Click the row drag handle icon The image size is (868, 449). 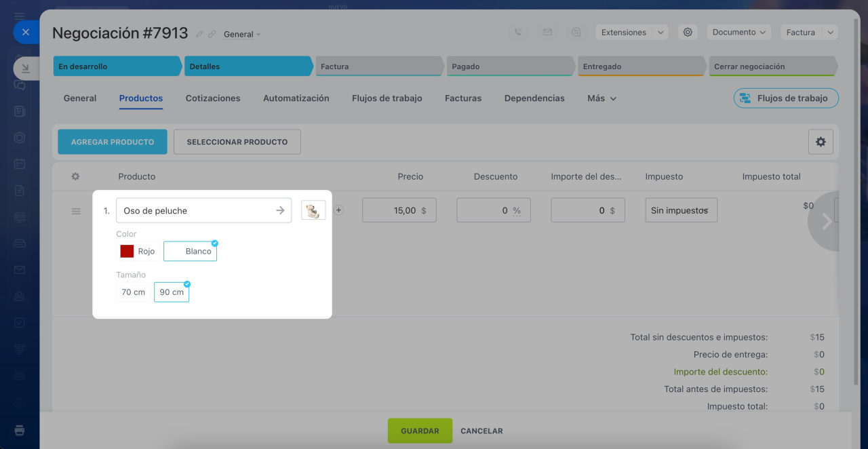76,211
